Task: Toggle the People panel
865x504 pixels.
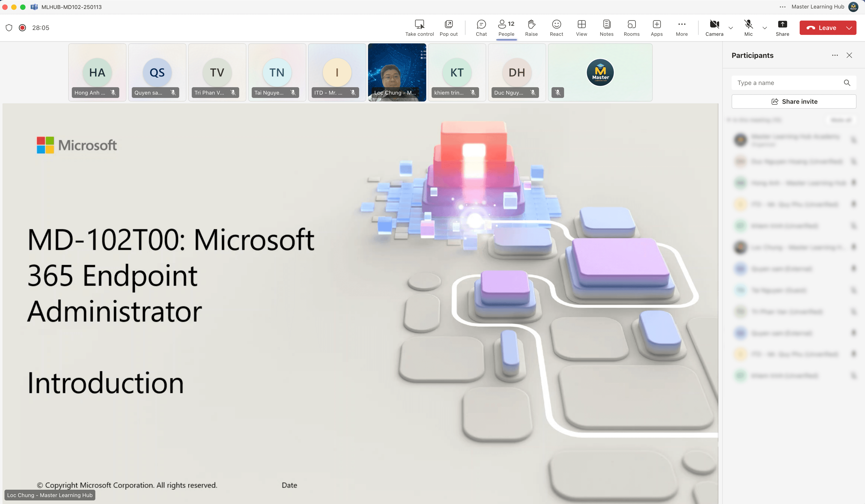Action: (x=506, y=28)
